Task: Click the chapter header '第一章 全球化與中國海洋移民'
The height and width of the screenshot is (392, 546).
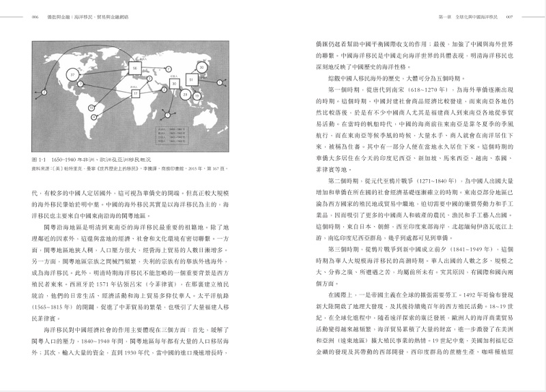Action: (x=468, y=16)
